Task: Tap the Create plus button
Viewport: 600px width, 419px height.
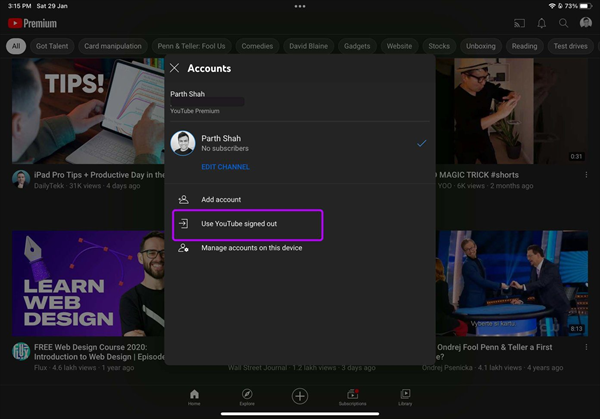Action: point(299,396)
